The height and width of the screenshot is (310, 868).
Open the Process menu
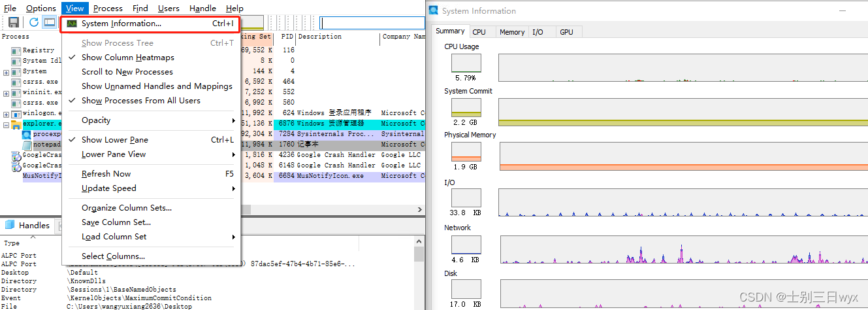pos(108,9)
